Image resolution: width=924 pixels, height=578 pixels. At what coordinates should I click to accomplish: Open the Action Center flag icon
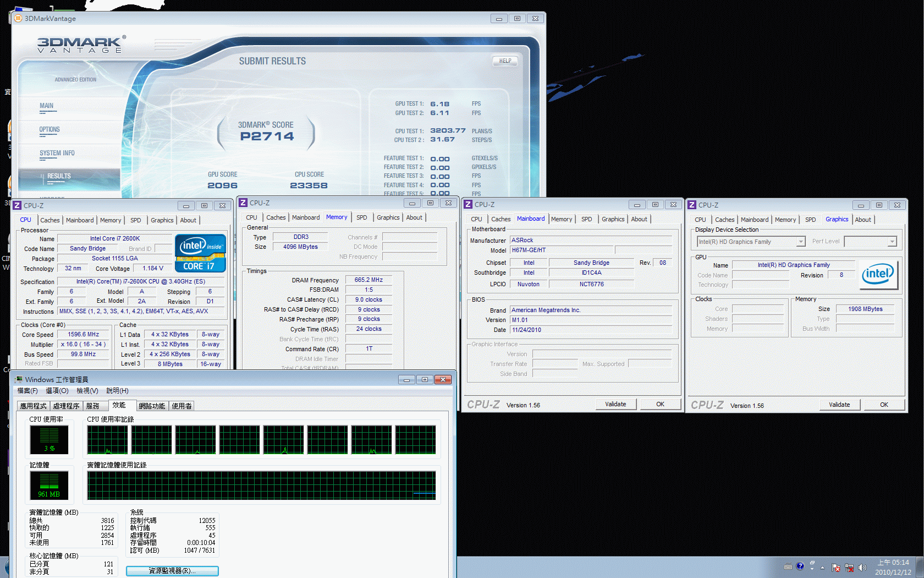tap(836, 568)
